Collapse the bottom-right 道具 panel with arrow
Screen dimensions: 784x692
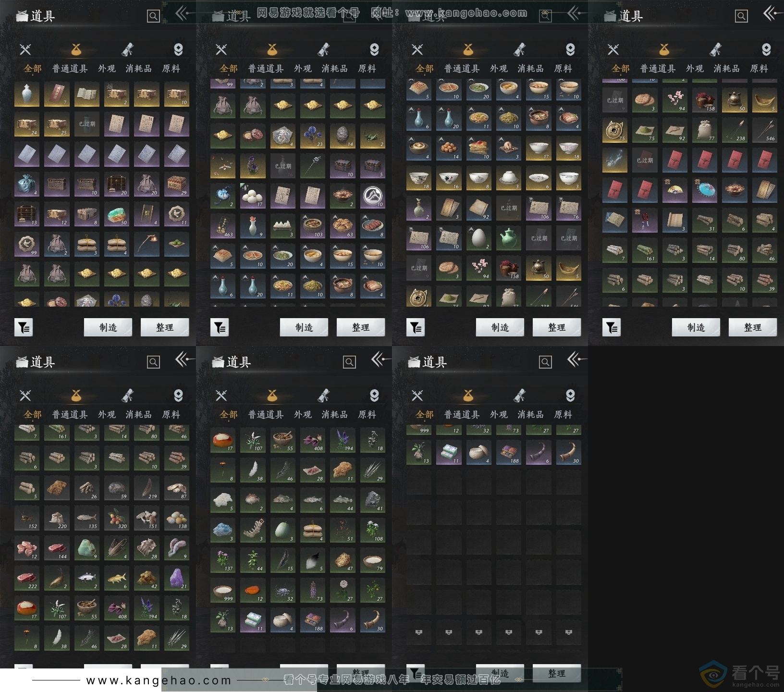coord(576,359)
